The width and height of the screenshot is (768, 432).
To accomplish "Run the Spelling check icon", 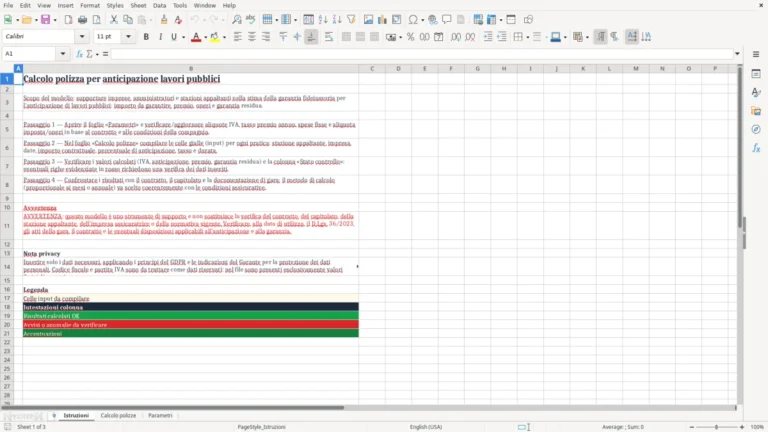I will [251, 20].
